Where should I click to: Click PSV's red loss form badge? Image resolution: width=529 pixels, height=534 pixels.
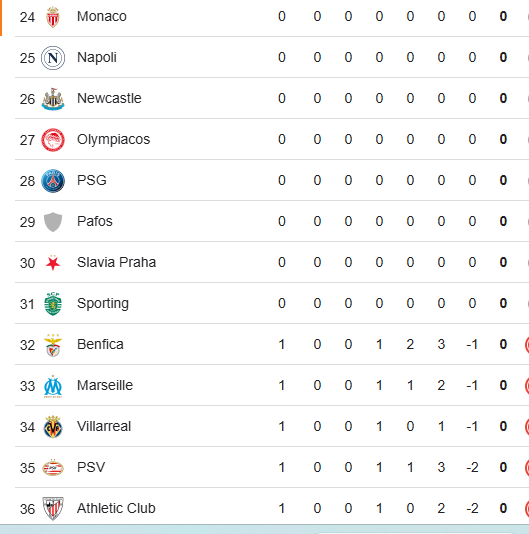tap(527, 468)
